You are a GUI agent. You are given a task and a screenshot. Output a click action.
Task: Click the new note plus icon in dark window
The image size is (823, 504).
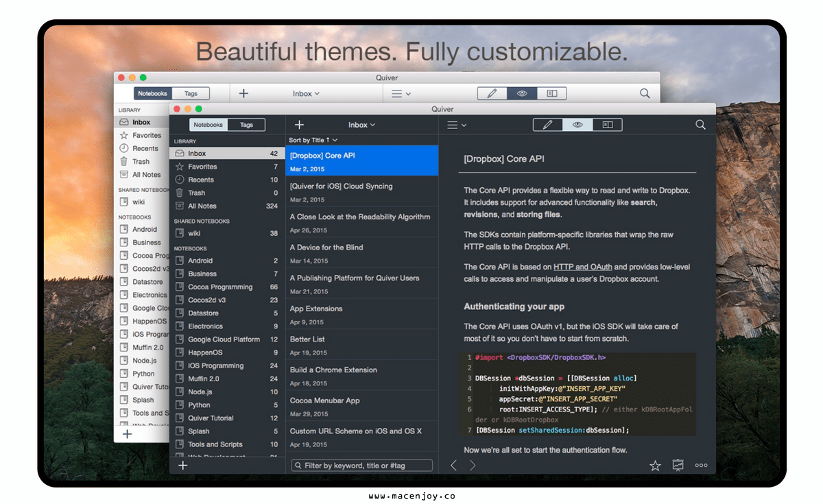(x=299, y=125)
